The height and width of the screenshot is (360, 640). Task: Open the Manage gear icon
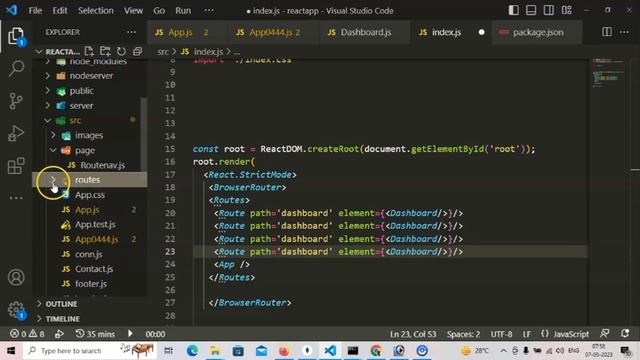tap(16, 310)
